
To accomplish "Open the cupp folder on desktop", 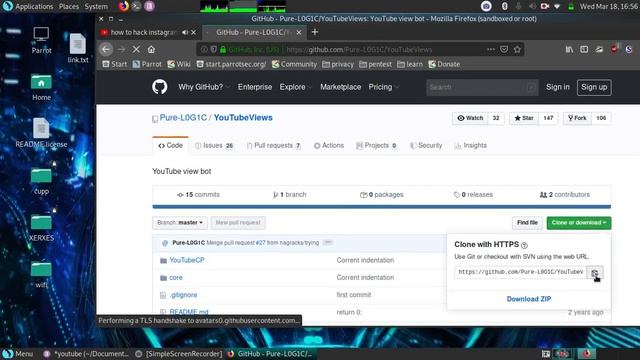I will tap(41, 181).
